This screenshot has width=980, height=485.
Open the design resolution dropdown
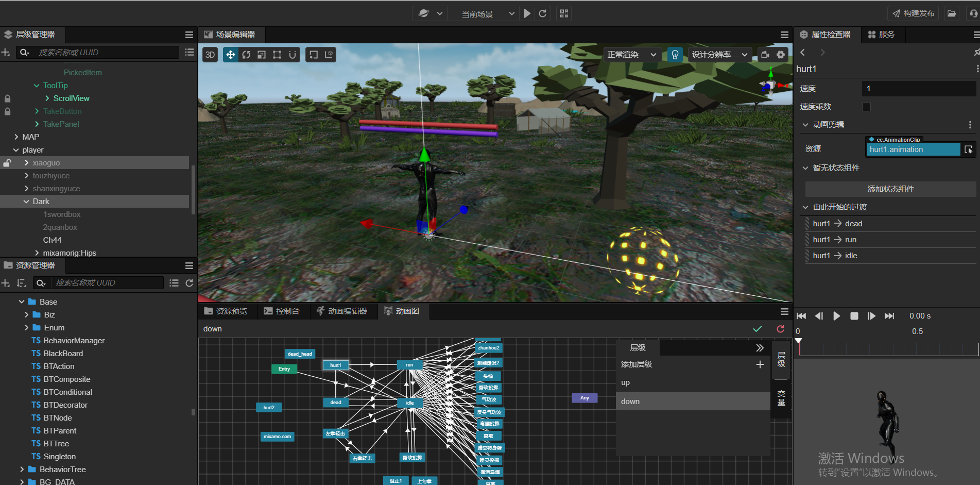(719, 55)
